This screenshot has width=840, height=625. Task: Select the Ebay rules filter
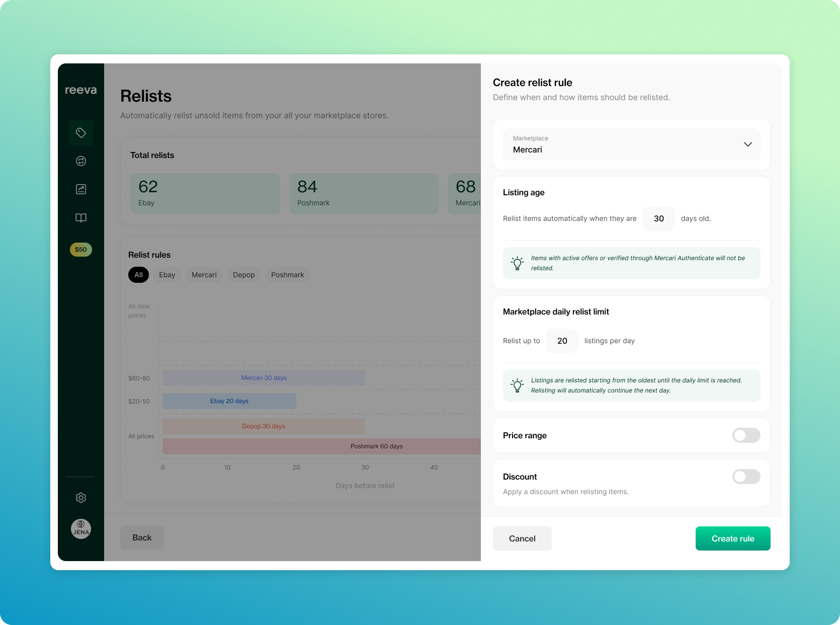point(167,275)
